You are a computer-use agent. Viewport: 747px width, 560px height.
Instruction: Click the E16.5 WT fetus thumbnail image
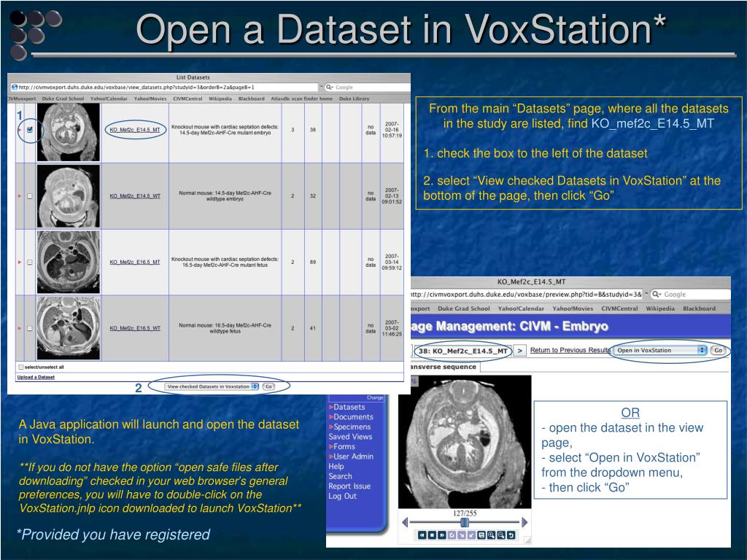[69, 328]
